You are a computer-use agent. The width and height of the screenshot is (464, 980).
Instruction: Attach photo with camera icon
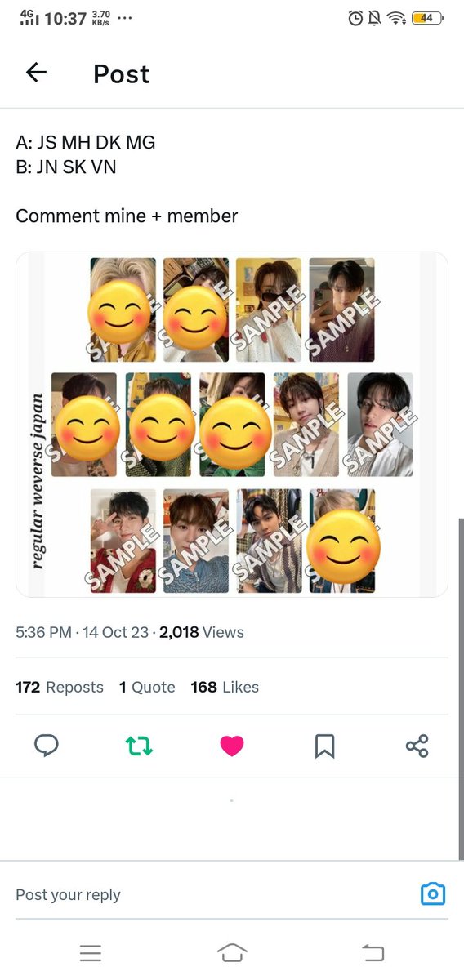pos(433,894)
